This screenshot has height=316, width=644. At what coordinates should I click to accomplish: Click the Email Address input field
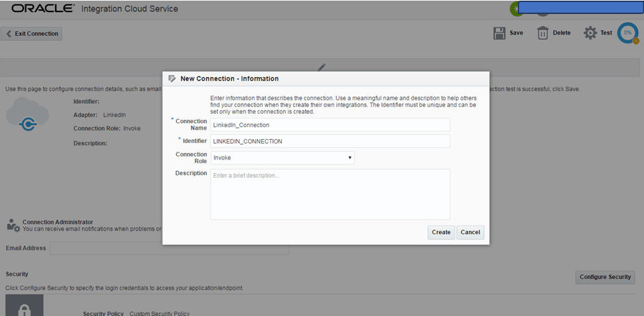(169, 248)
